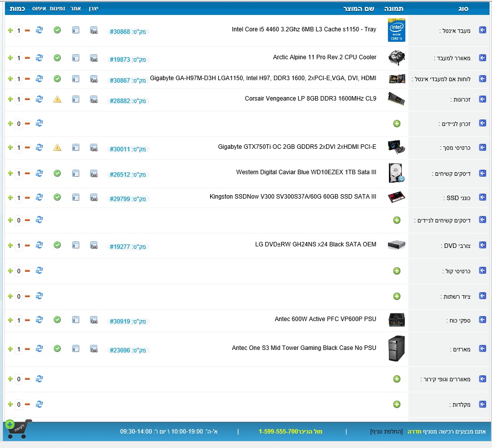This screenshot has width=492, height=448.
Task: Add a product to מקלדות with green plus
Action: [x=397, y=405]
